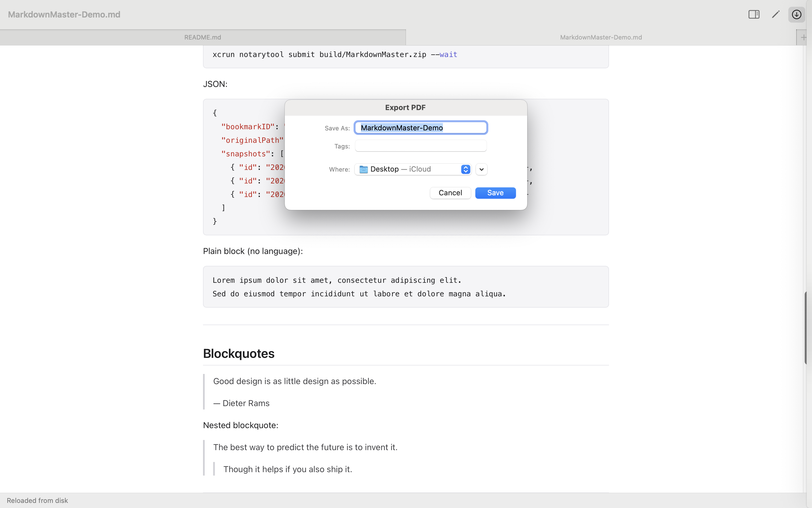This screenshot has width=812, height=508.
Task: Click the 'Save As:' label
Action: point(337,128)
